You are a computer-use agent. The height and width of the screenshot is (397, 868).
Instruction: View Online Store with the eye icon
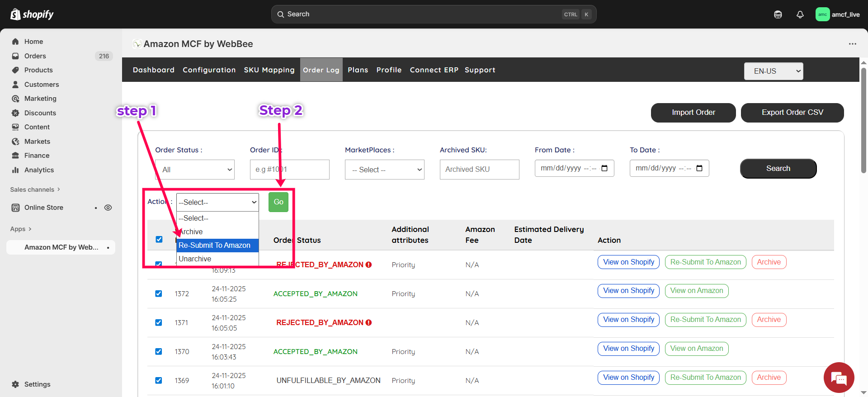tap(108, 208)
